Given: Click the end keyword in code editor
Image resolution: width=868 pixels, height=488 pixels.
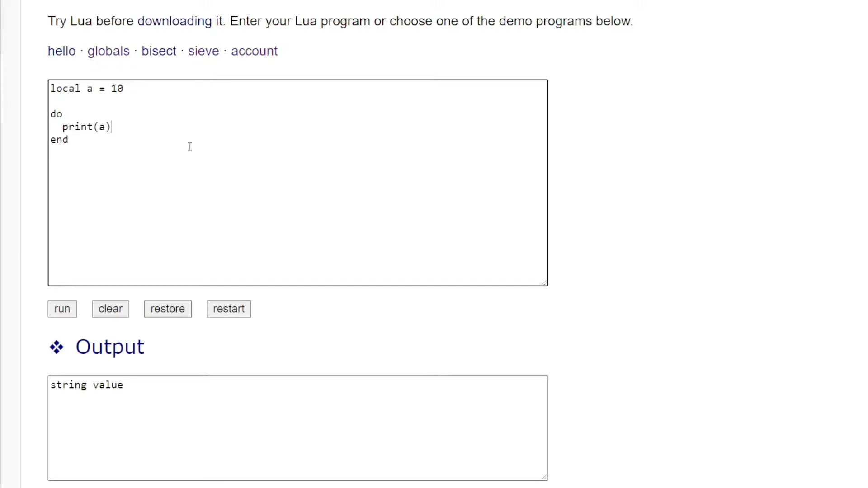Looking at the screenshot, I should [x=59, y=140].
